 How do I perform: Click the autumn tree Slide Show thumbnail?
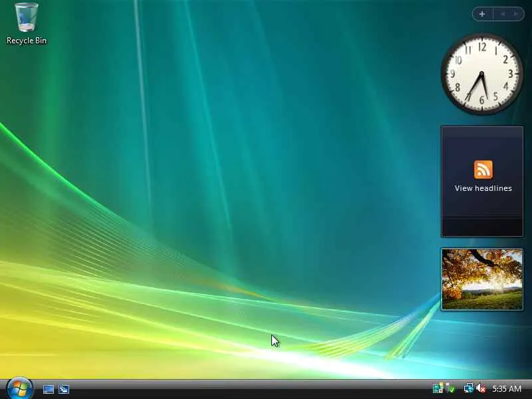point(481,279)
